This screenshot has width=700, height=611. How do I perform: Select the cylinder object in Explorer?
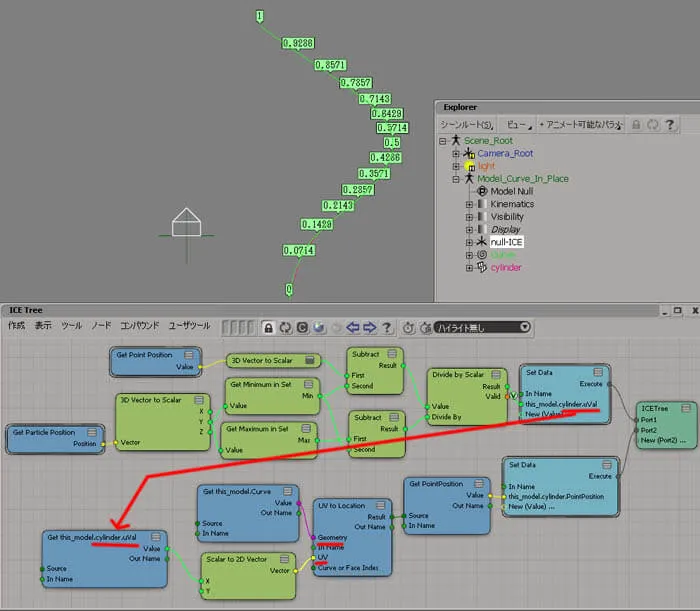pyautogui.click(x=506, y=267)
